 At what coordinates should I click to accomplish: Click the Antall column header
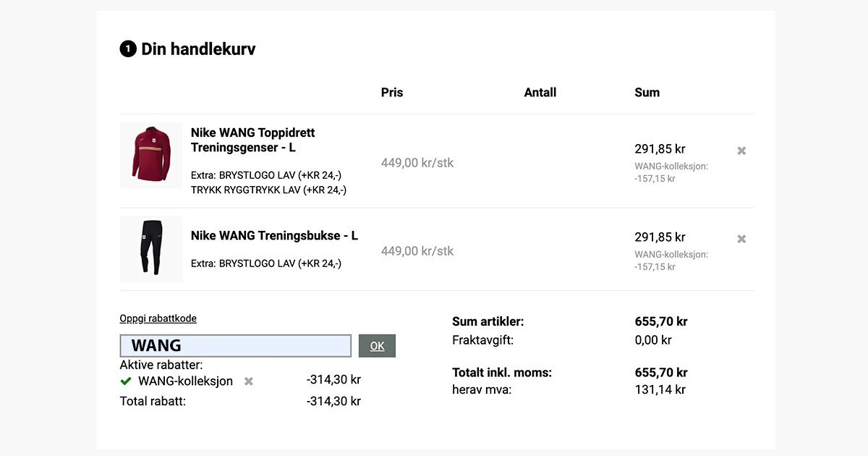tap(540, 93)
